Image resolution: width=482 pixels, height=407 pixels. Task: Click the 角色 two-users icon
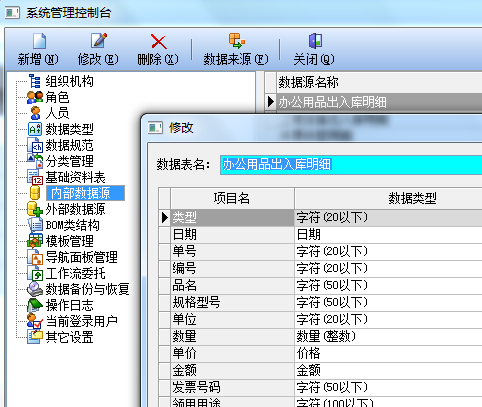[x=35, y=97]
